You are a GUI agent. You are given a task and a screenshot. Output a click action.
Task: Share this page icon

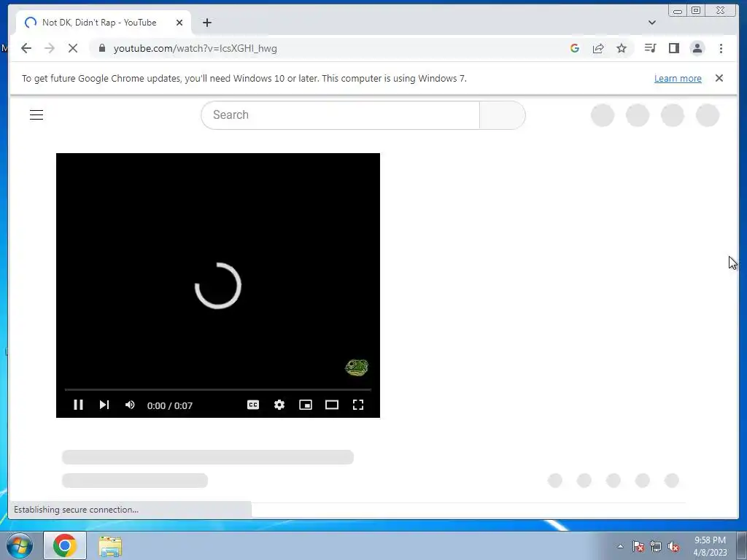[x=598, y=48]
